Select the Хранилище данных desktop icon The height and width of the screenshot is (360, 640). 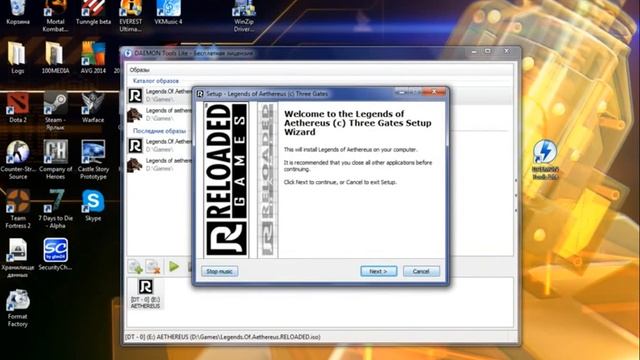(x=18, y=258)
